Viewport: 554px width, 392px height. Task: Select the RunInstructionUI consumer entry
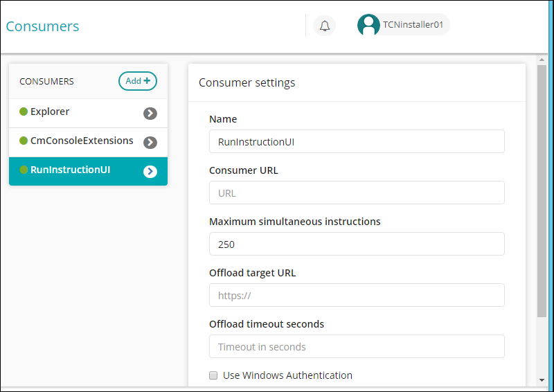tap(70, 170)
